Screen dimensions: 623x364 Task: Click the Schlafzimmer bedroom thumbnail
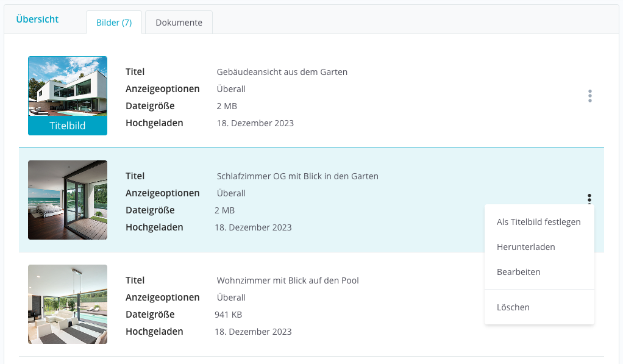click(x=68, y=200)
